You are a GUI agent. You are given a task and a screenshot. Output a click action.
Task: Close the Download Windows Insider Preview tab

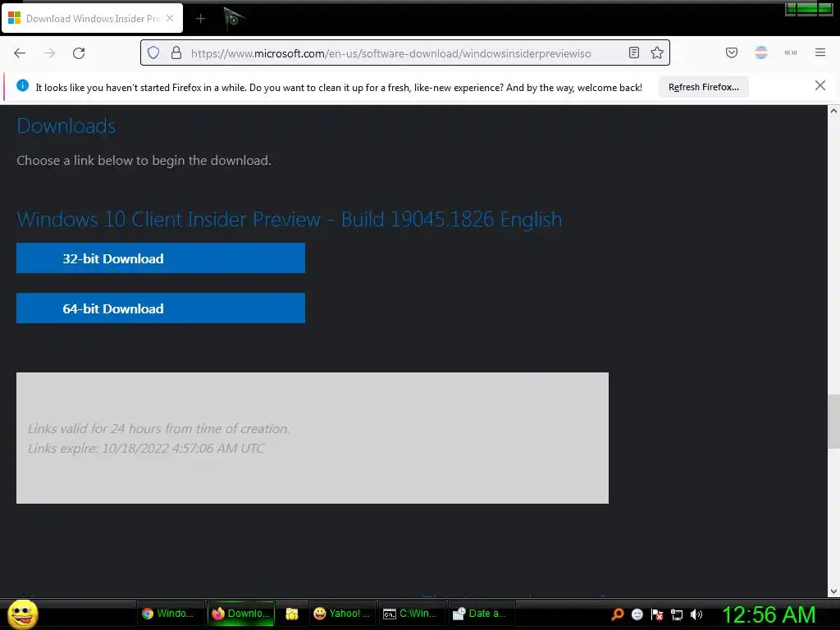(x=170, y=18)
